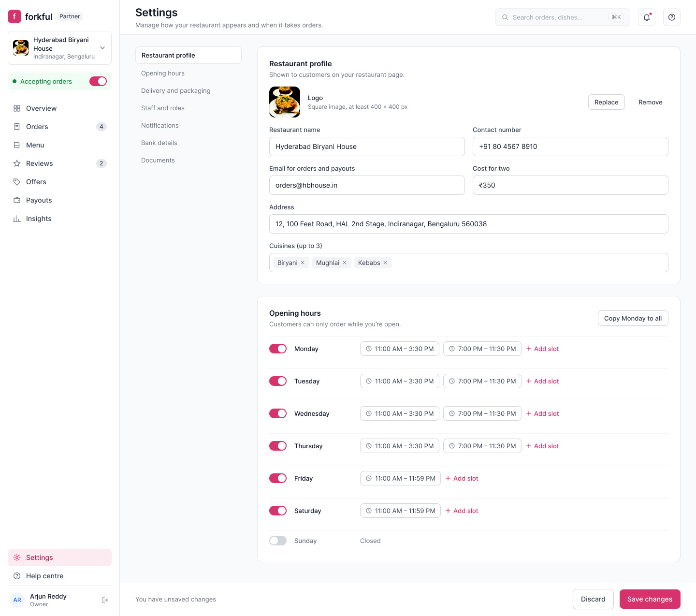Screen dimensions: 696x616
Task: Remove the Biryani cuisine tag
Action: point(303,263)
